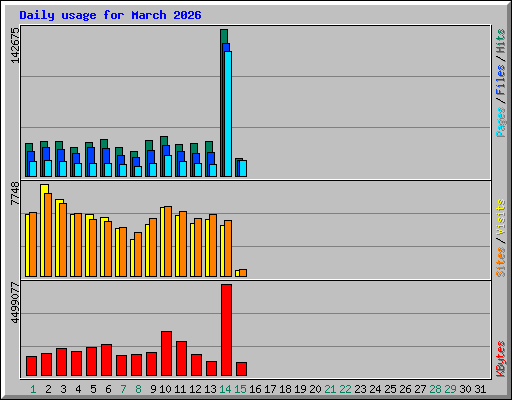Image resolution: width=512 pixels, height=400 pixels.
Task: Click day 17 on the date axis
Action: click(x=270, y=389)
